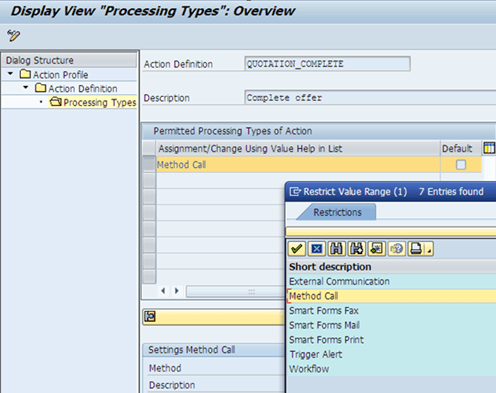
Task: Select Processing Types in Dialog Structure
Action: tap(100, 102)
